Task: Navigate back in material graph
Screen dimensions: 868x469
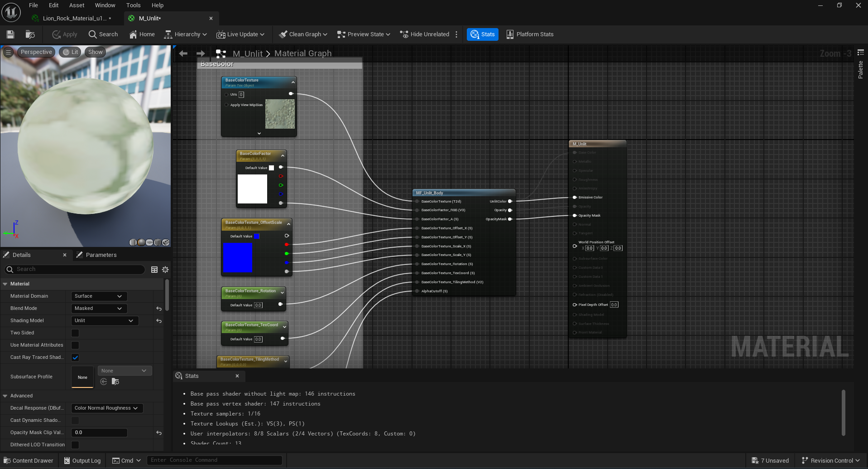Action: (x=183, y=53)
